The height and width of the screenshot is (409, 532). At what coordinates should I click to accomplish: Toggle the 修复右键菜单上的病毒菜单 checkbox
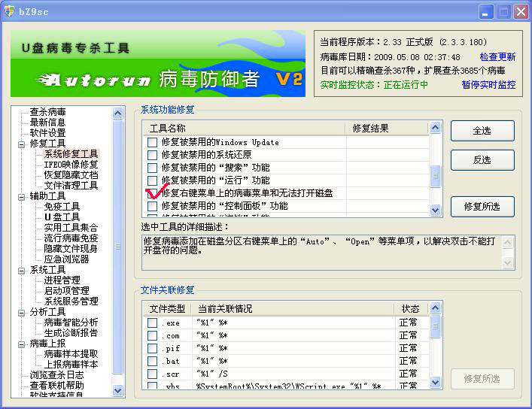[152, 193]
